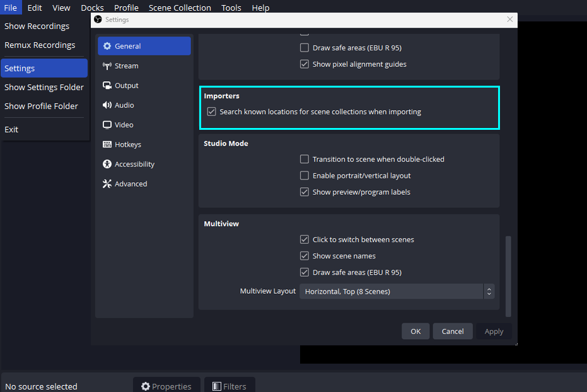587x392 pixels.
Task: Open the Profile menu
Action: [126, 8]
